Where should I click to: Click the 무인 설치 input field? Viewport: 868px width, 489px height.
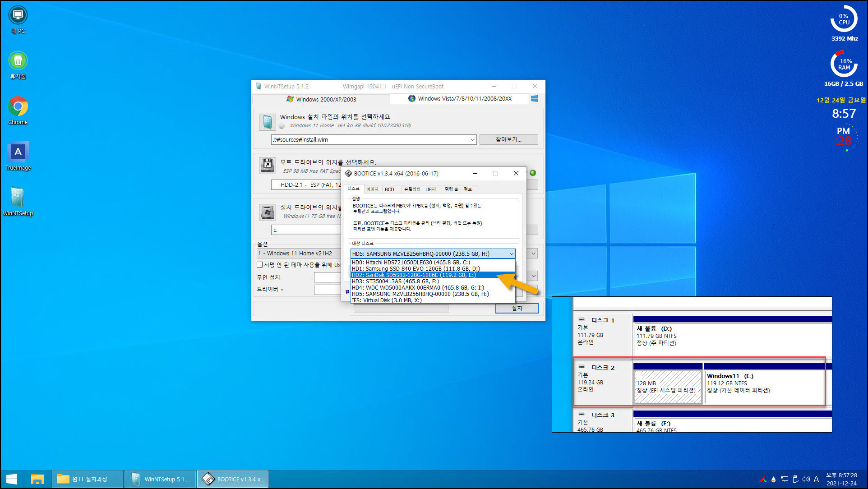328,277
